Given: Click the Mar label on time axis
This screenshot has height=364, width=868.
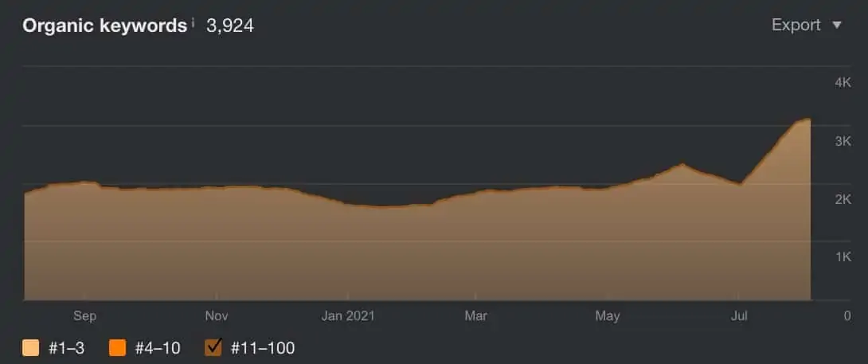Looking at the screenshot, I should (x=475, y=316).
